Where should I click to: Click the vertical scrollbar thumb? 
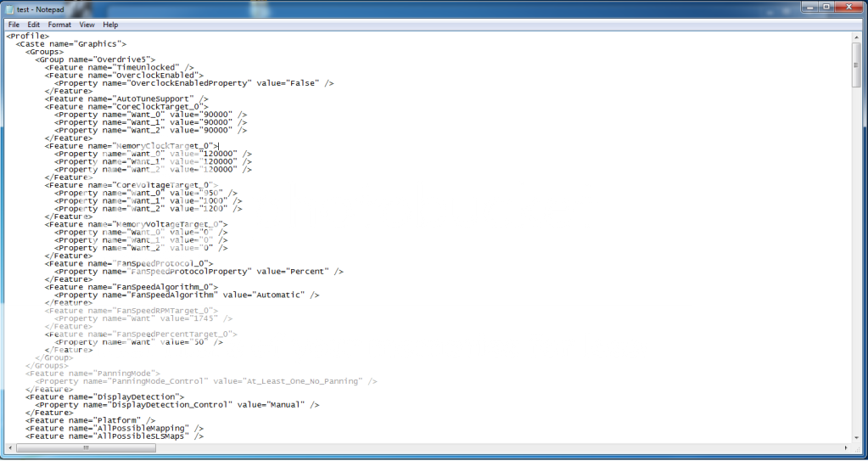coord(857,65)
